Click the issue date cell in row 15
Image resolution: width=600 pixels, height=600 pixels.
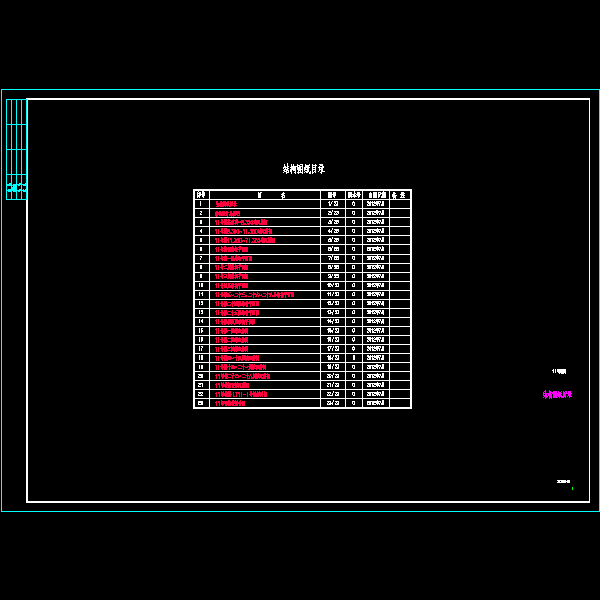coord(375,331)
